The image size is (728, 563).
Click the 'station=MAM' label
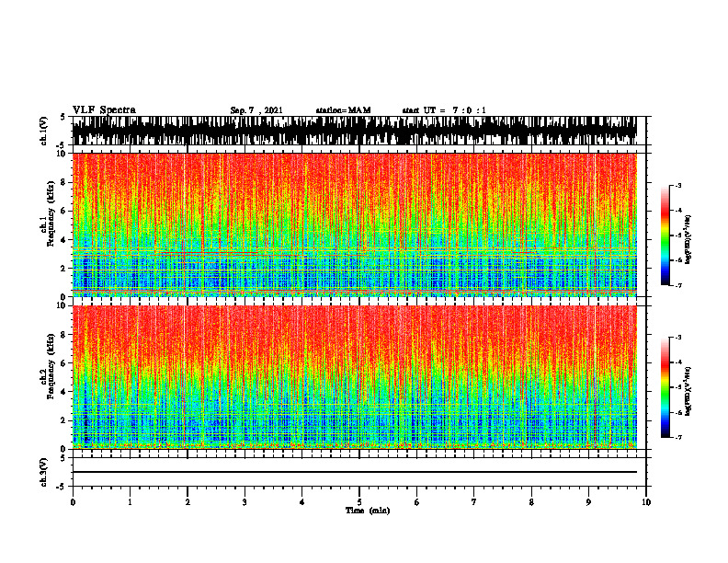[343, 110]
